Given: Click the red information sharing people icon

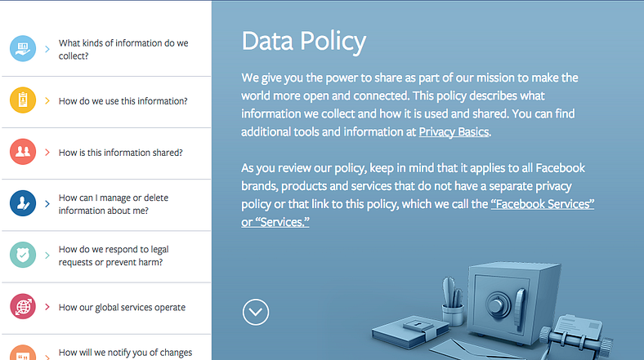Looking at the screenshot, I should (x=23, y=152).
